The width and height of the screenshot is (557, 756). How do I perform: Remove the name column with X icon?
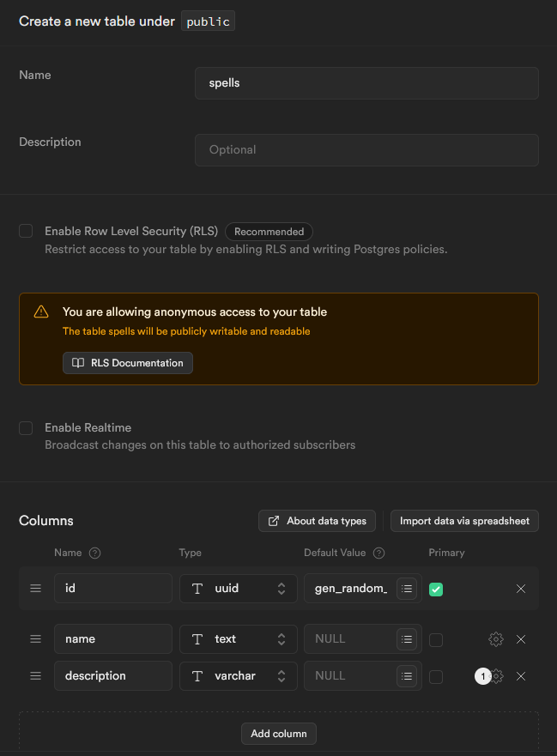coord(521,639)
